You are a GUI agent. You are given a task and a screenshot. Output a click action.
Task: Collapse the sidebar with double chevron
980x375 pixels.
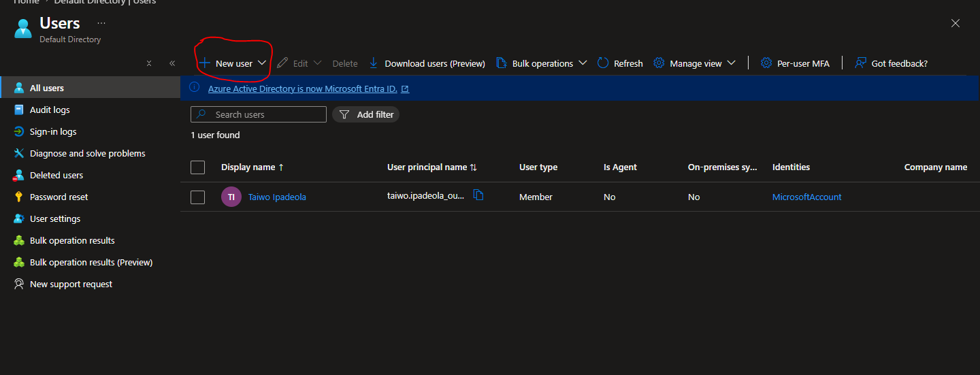point(172,63)
